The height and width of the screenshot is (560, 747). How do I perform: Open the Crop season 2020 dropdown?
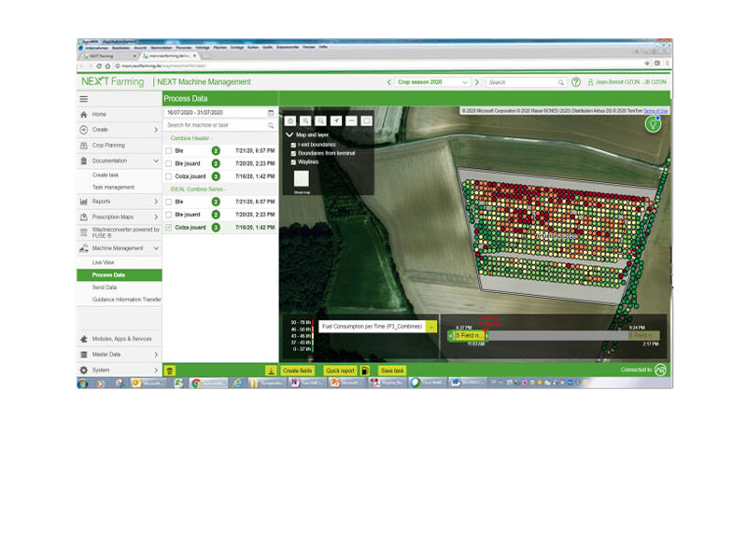coord(432,82)
